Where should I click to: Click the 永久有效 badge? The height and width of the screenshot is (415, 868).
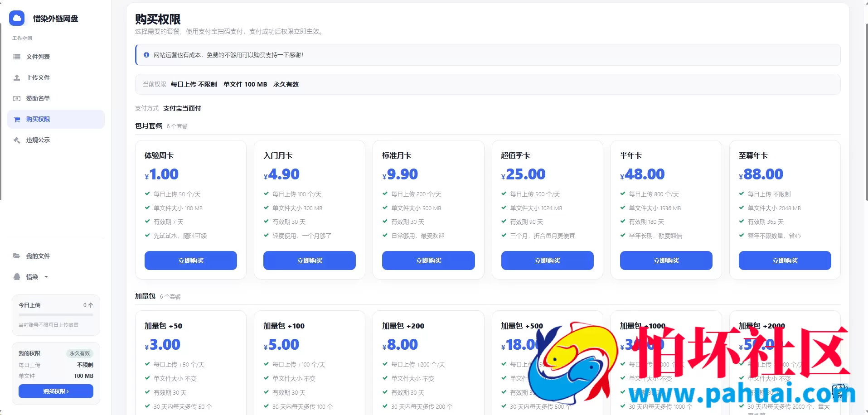(80, 353)
